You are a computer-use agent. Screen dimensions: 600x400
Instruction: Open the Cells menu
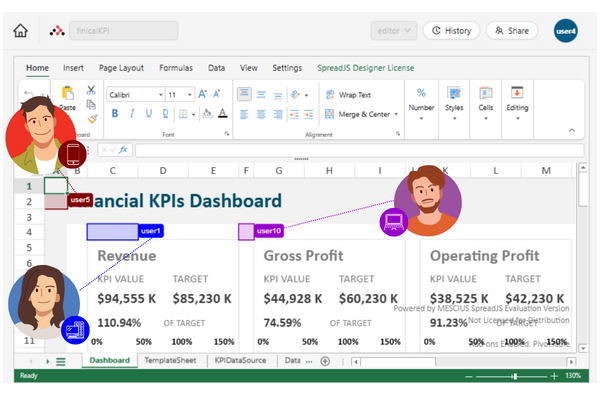[486, 103]
